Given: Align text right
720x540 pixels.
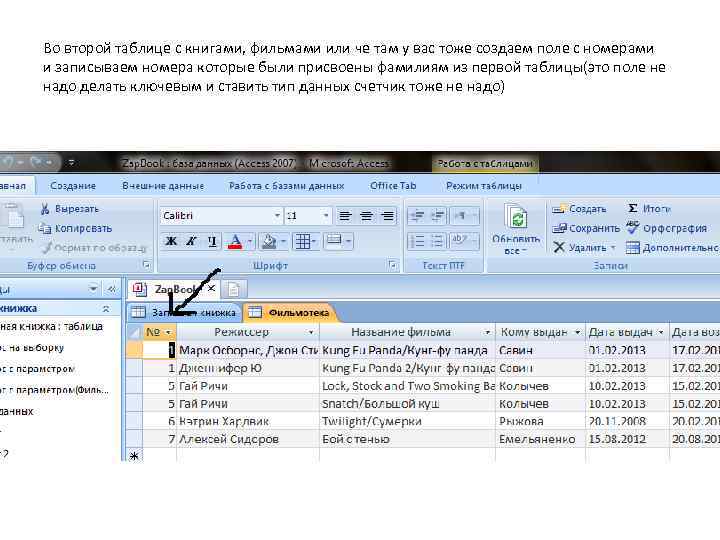Looking at the screenshot, I should click(x=388, y=216).
